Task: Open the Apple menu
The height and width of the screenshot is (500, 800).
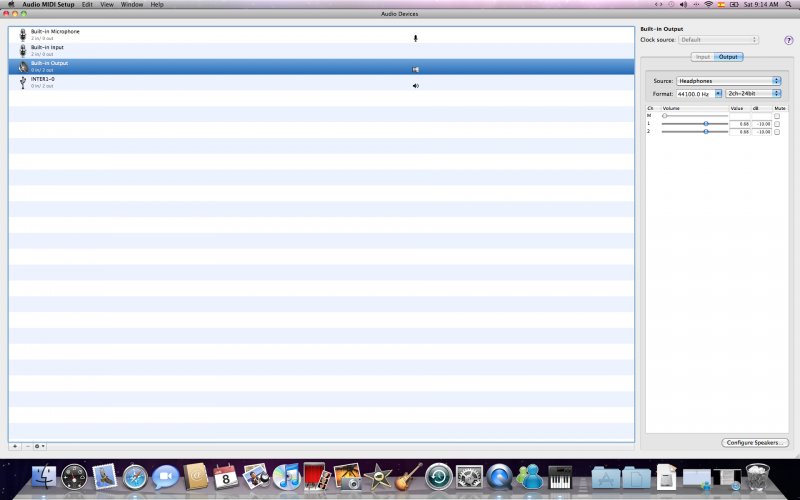Action: tap(11, 4)
